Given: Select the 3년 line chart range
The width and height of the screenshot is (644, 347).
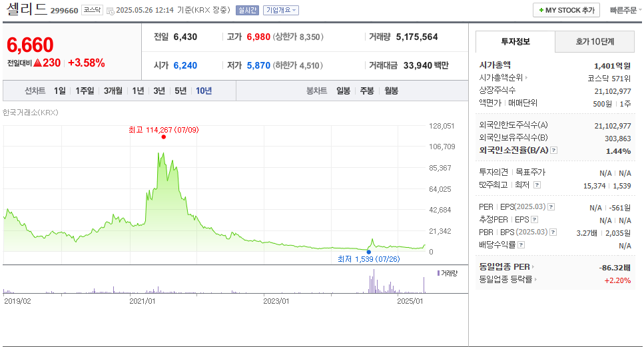Looking at the screenshot, I should tap(159, 91).
